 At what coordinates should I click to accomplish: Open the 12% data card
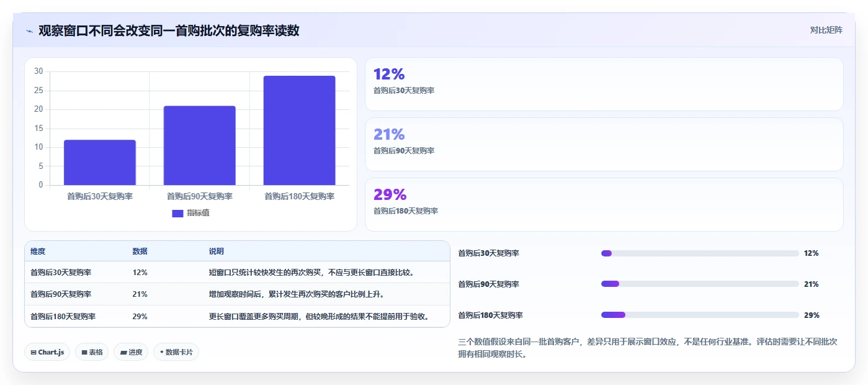click(604, 84)
